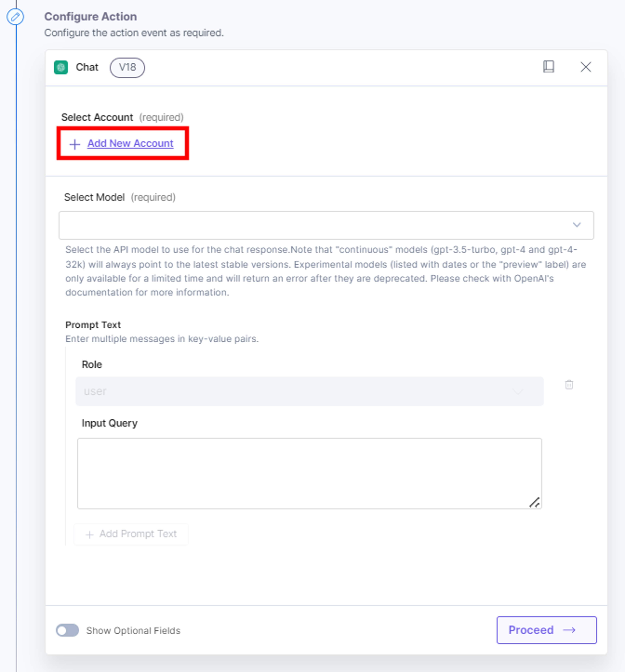Expand the Role user dropdown
The image size is (625, 672).
click(309, 391)
